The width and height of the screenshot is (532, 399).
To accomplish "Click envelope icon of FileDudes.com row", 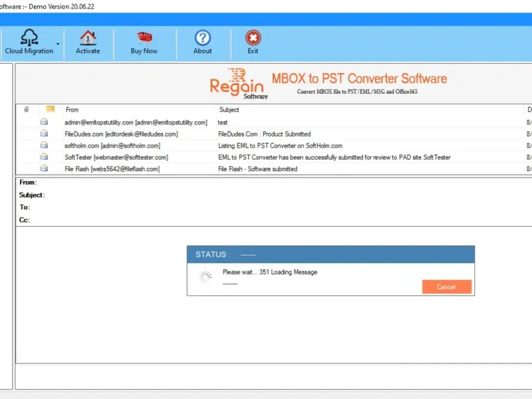I will click(44, 134).
